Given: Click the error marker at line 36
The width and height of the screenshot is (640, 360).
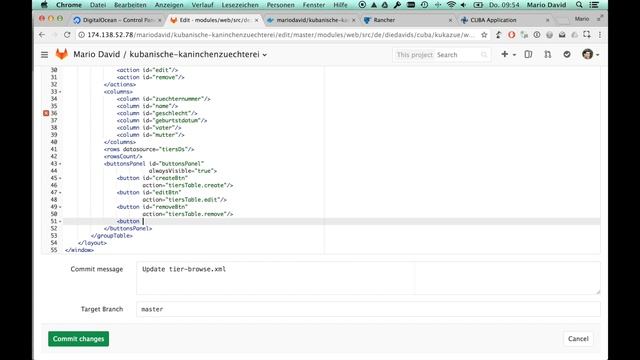Looking at the screenshot, I should click(x=46, y=113).
